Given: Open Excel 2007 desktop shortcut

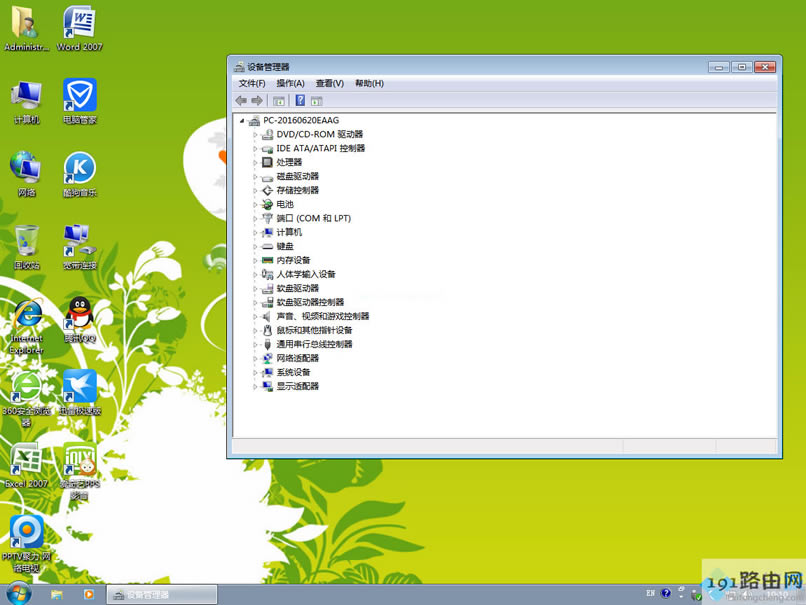Looking at the screenshot, I should click(26, 465).
